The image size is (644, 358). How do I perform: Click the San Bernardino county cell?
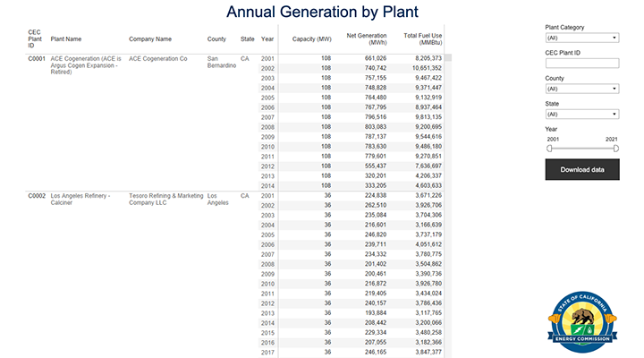(x=222, y=62)
